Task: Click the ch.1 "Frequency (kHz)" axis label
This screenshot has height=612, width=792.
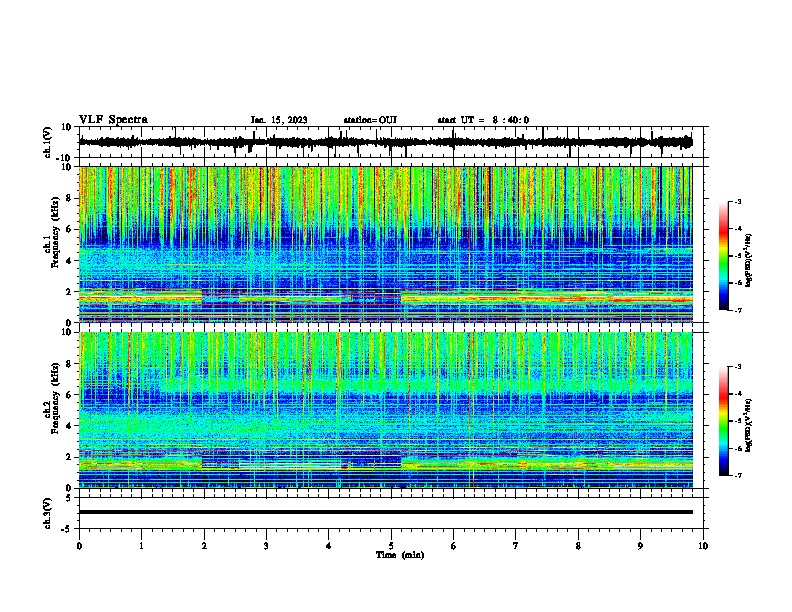Action: (55, 233)
